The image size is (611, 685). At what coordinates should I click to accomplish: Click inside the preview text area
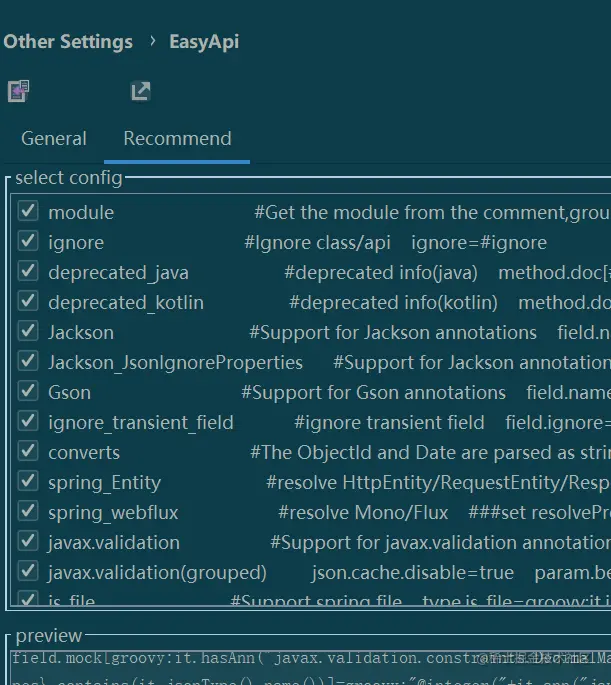click(x=300, y=668)
